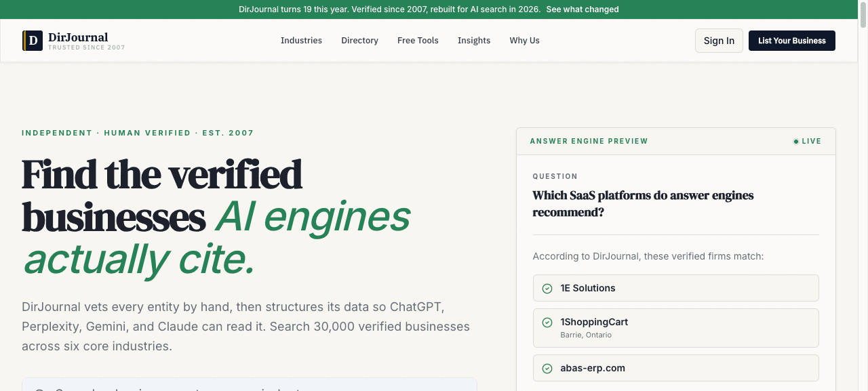Click the checkmark icon beside 1E Solutions

547,289
